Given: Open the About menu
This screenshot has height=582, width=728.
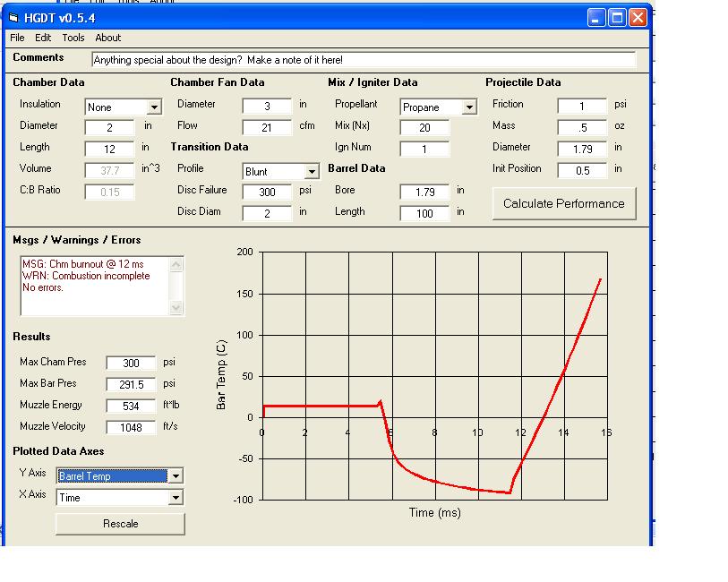Looking at the screenshot, I should pos(108,38).
